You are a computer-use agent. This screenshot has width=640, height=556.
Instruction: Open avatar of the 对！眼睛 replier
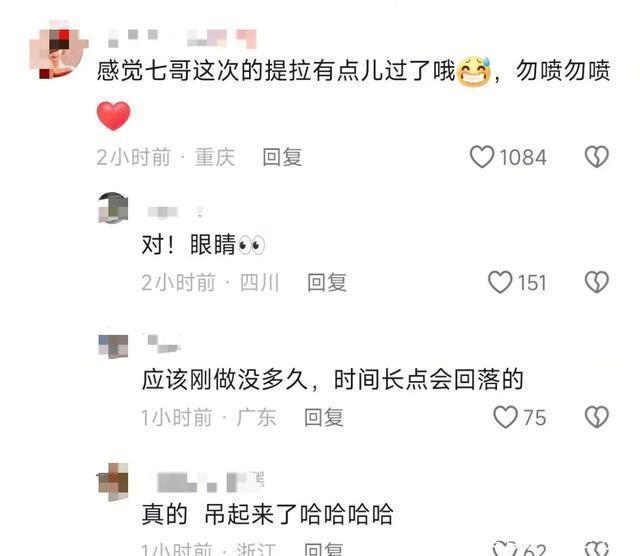coord(113,208)
